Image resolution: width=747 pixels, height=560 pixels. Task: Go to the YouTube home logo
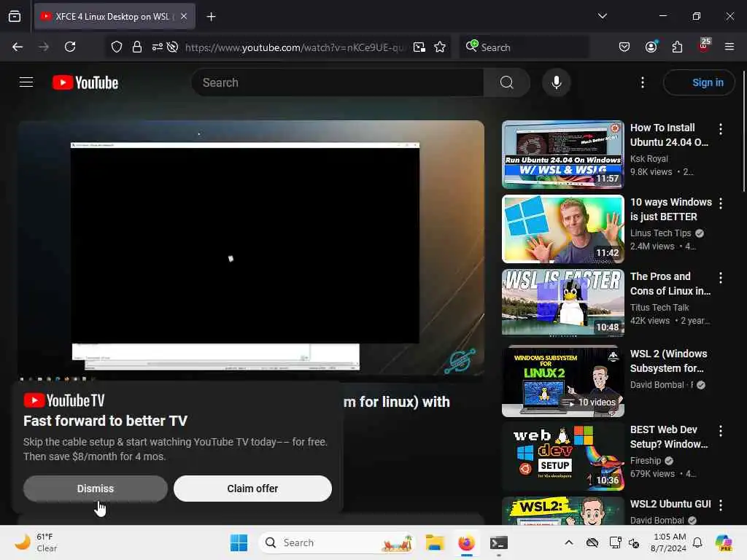[85, 82]
